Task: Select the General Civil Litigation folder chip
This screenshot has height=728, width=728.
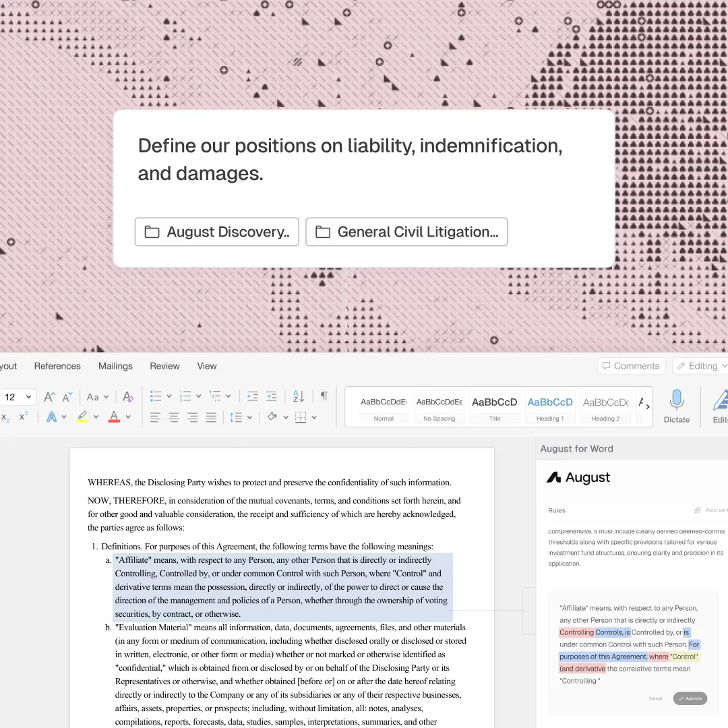Action: (x=406, y=232)
